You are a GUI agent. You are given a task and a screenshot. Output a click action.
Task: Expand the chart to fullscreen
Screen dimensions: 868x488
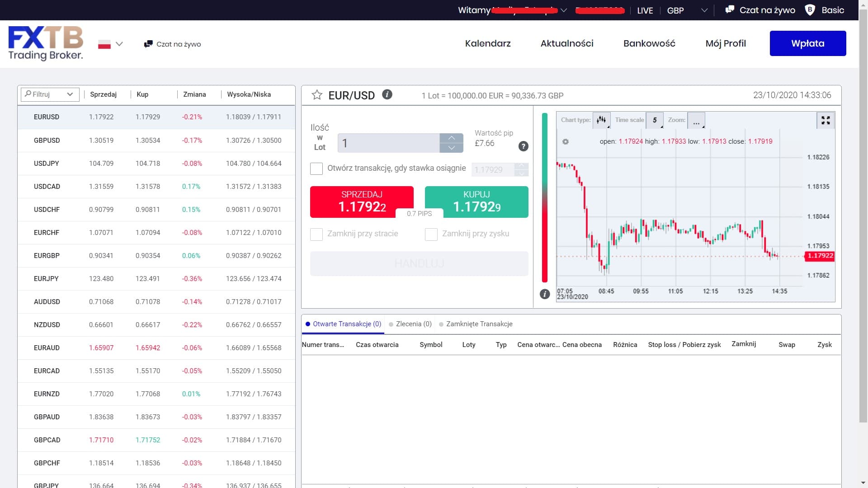826,120
